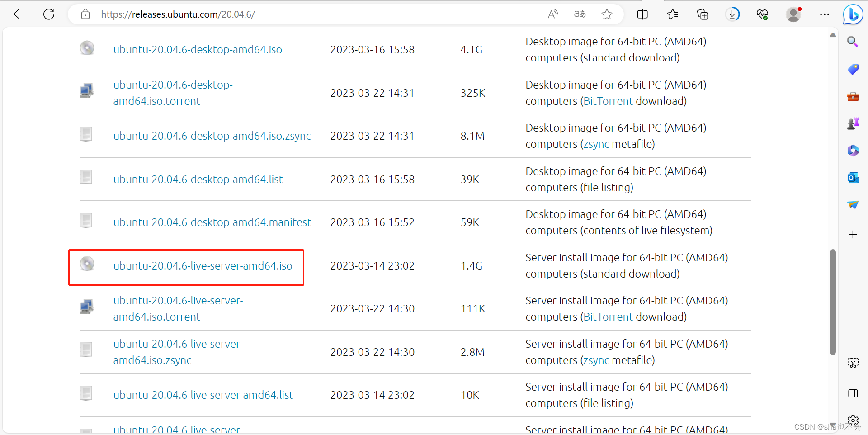Click disc icon beside desktop-amd64.iso
This screenshot has width=868, height=435.
[x=87, y=48]
